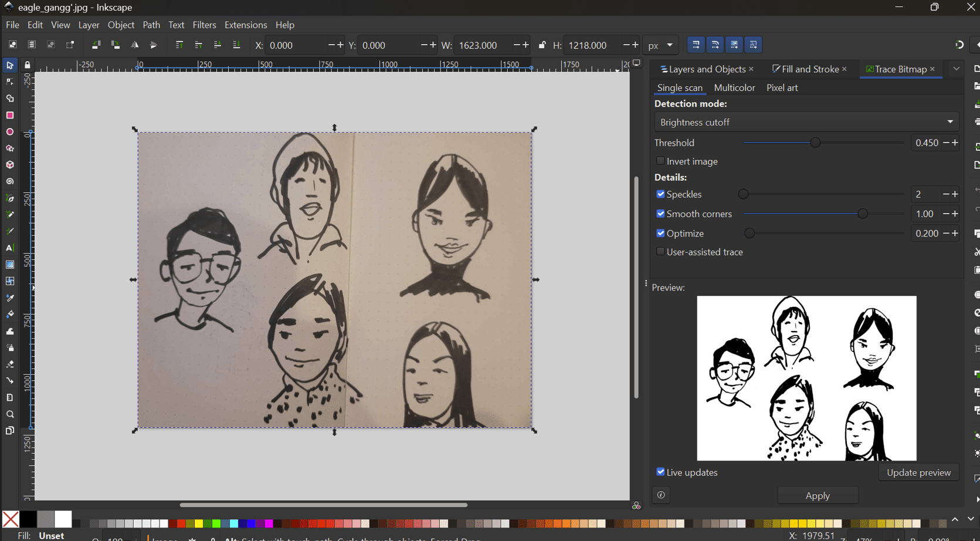Open the Filters menu

pos(204,25)
